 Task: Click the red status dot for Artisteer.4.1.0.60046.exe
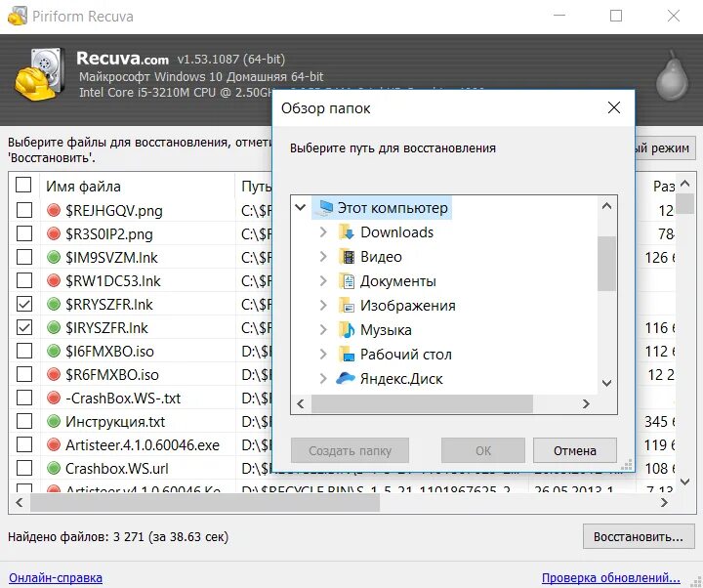[x=54, y=444]
